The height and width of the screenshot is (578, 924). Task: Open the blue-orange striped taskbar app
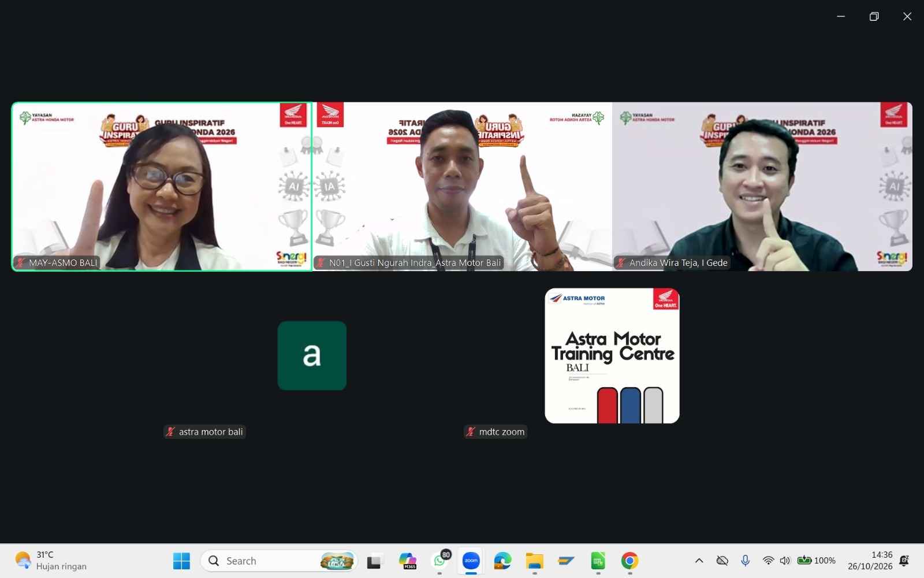pos(566,561)
